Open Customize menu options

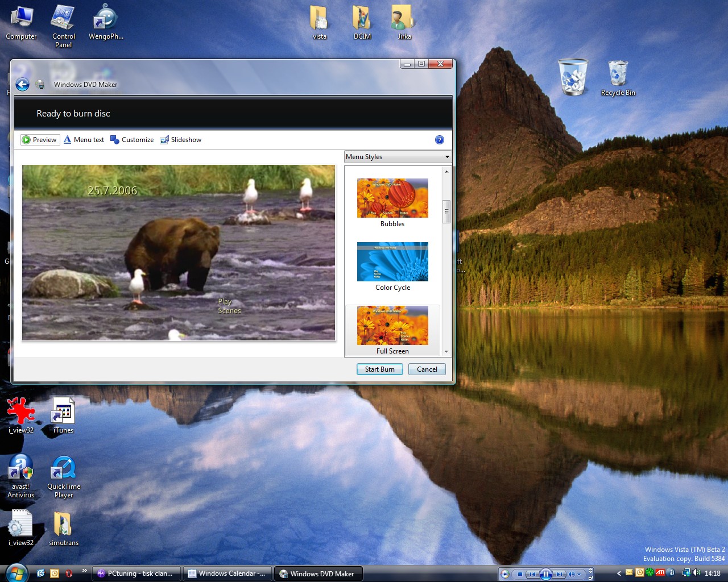click(x=132, y=140)
